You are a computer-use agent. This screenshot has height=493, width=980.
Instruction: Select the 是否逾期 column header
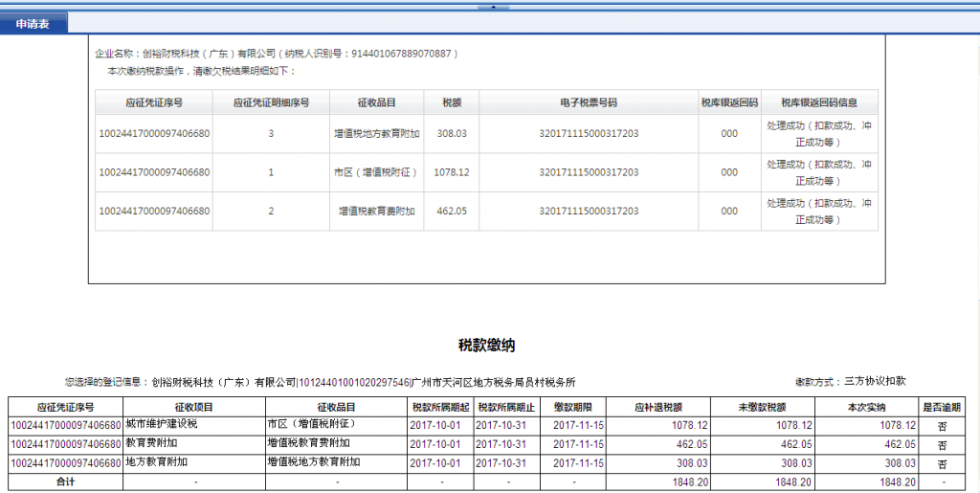pyautogui.click(x=943, y=407)
